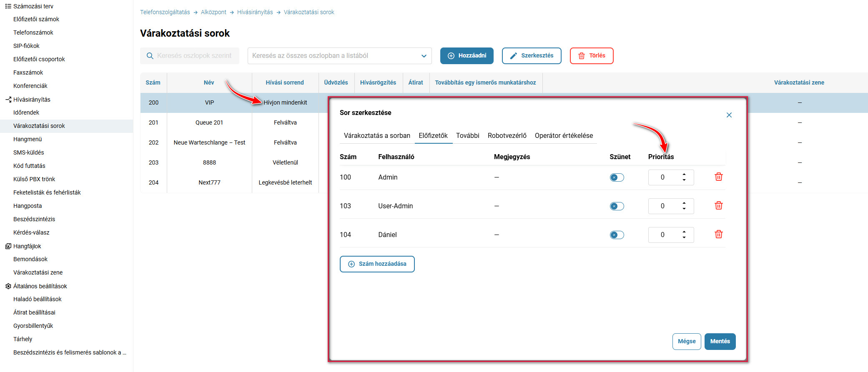Increase priority for subscriber 100 Admin
868x372 pixels.
(x=684, y=174)
